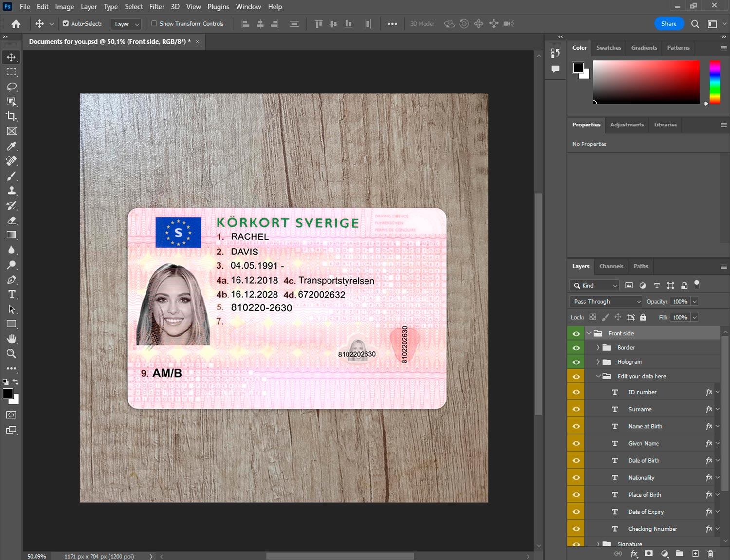Uncheck the Auto-Select checkbox
This screenshot has width=730, height=560.
click(66, 23)
